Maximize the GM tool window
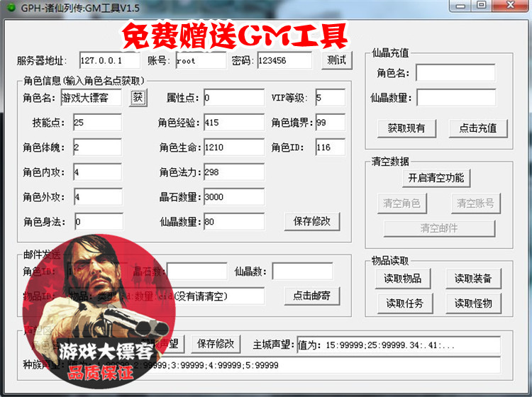This screenshot has height=397, width=532. (481, 6)
